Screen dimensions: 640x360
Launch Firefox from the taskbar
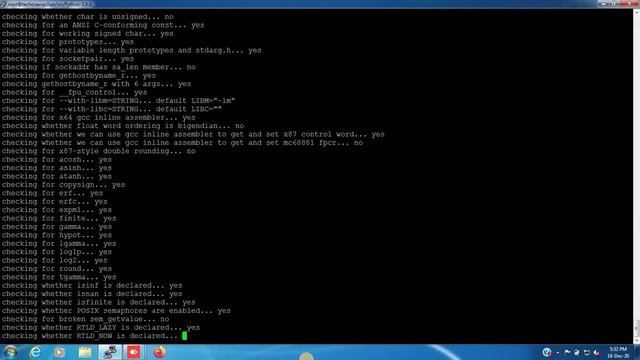(159, 352)
